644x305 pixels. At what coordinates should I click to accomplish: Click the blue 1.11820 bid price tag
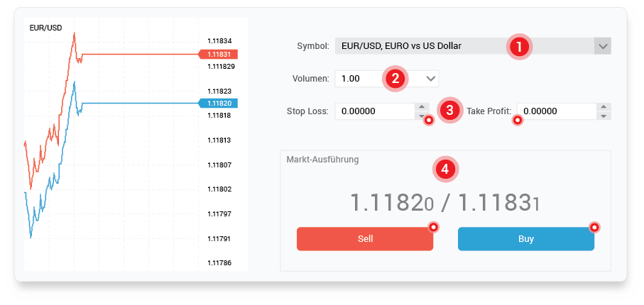(x=218, y=104)
